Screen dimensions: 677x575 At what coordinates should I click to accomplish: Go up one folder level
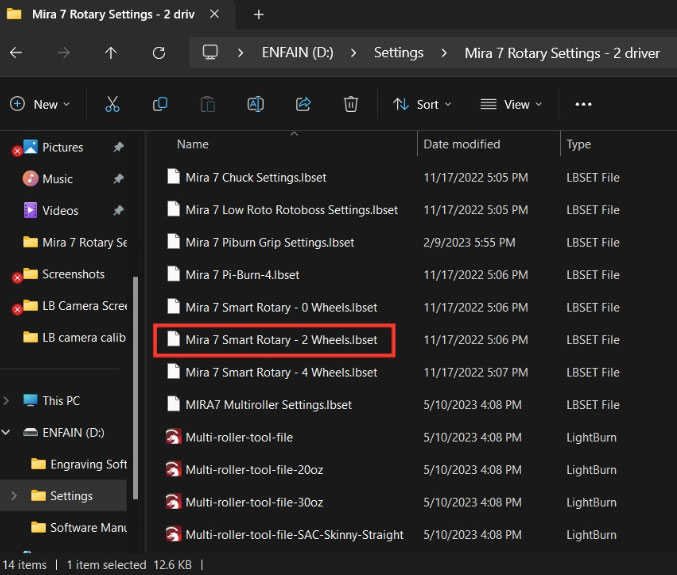[x=111, y=53]
